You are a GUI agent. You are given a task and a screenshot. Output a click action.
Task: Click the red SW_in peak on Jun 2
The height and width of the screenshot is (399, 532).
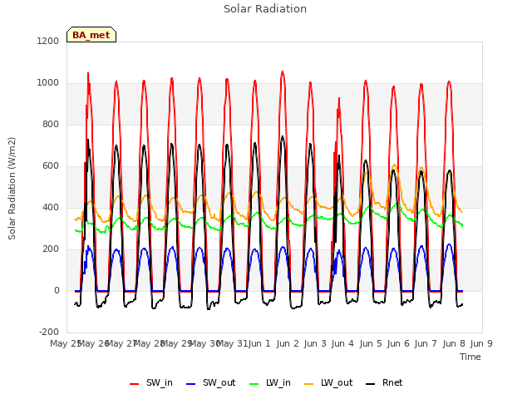point(283,72)
